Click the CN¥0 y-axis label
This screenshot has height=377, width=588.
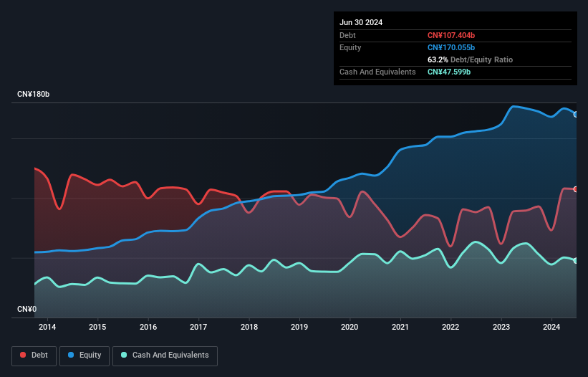tap(27, 309)
